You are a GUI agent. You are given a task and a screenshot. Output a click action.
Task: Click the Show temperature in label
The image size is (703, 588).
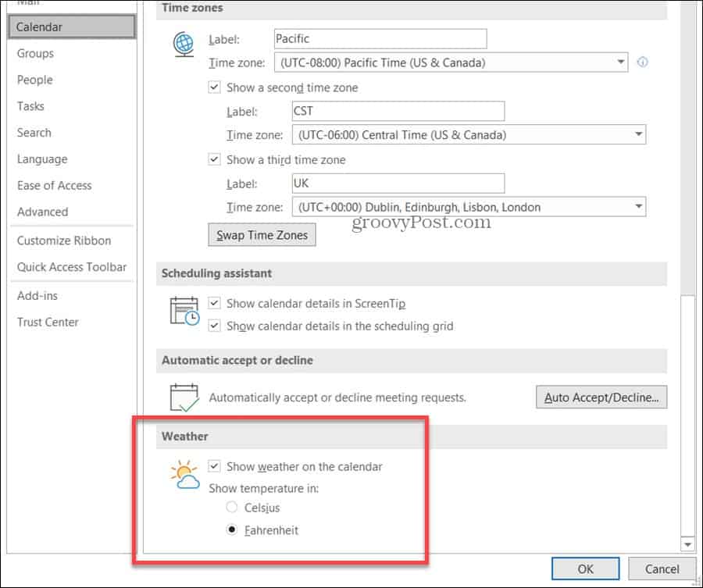point(264,488)
